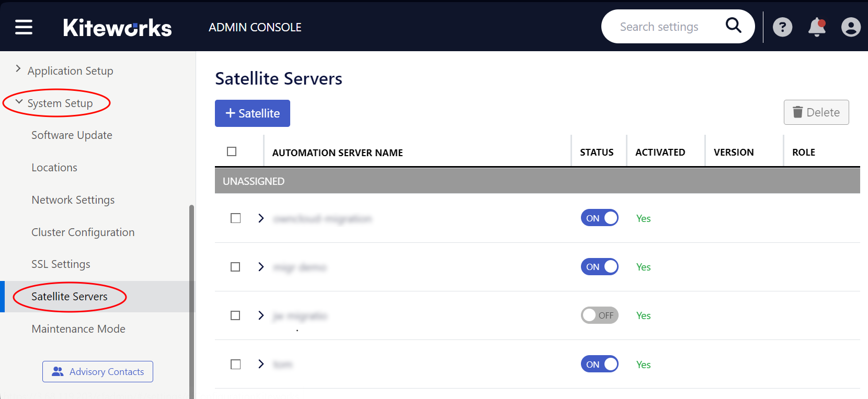Click the Delete button
This screenshot has height=399, width=868.
(816, 112)
